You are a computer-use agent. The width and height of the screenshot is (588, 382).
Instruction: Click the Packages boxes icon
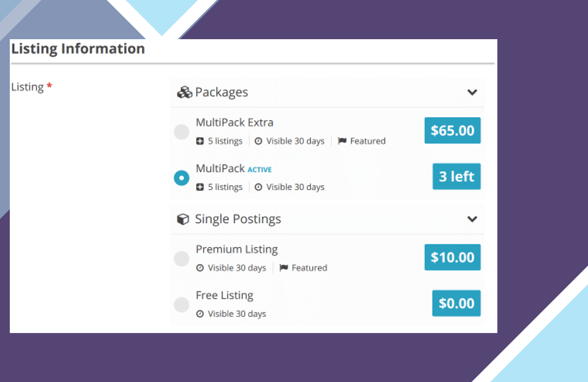point(184,92)
